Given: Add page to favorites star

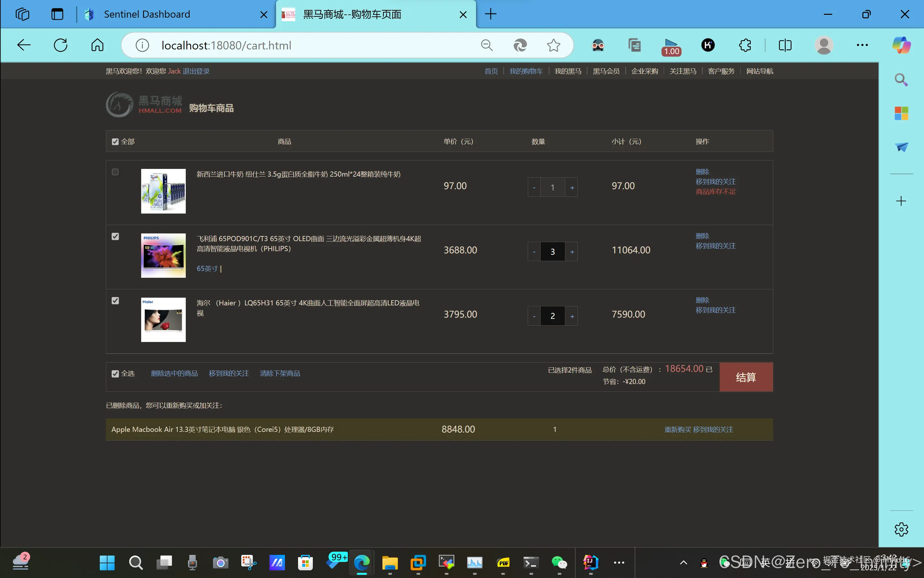Looking at the screenshot, I should point(554,46).
